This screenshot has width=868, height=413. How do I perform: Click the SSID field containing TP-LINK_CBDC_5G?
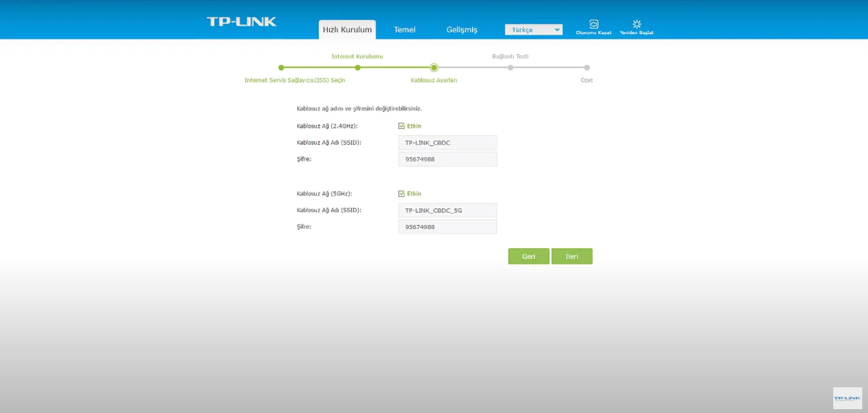(x=448, y=210)
